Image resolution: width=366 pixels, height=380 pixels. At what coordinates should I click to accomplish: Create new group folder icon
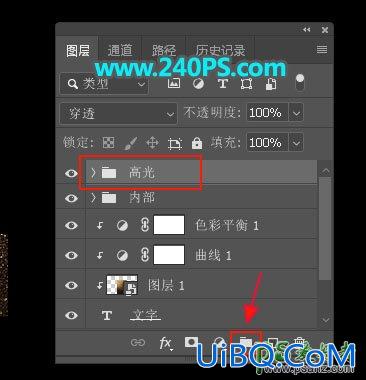246,342
